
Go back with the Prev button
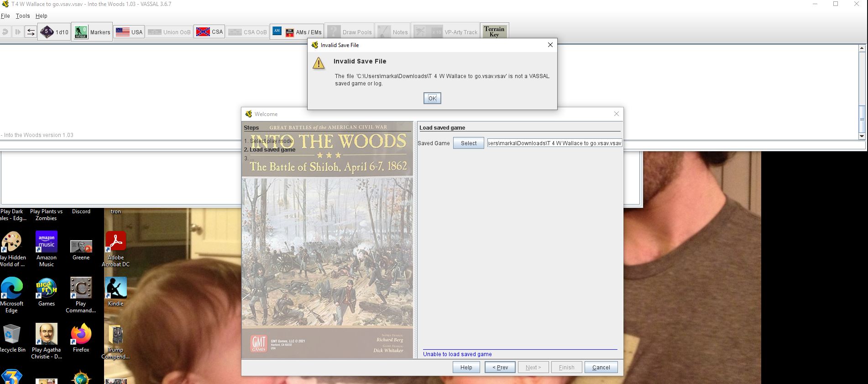click(x=500, y=367)
